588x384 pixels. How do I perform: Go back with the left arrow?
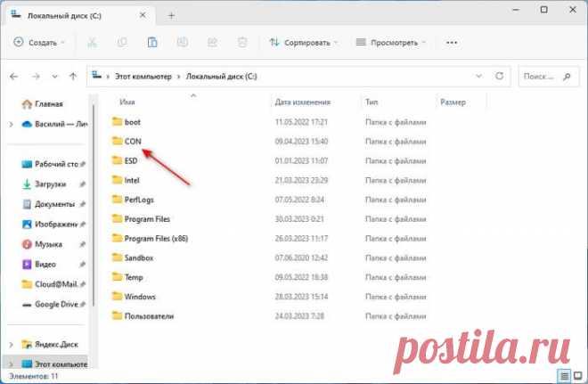(14, 77)
